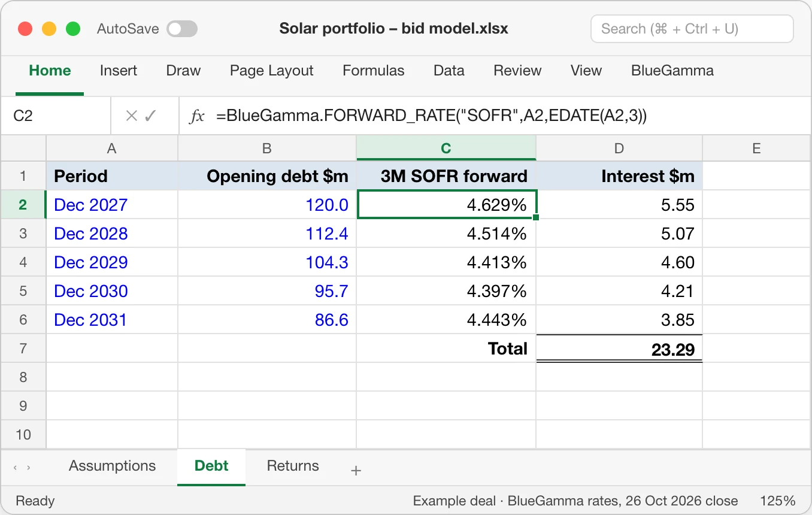Viewport: 812px width, 515px height.
Task: Select column B header
Action: point(267,149)
